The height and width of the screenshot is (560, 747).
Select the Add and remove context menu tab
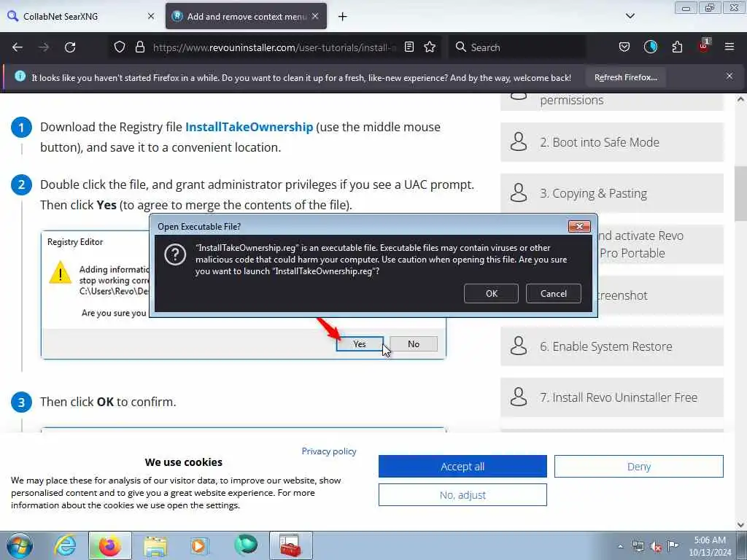(246, 16)
